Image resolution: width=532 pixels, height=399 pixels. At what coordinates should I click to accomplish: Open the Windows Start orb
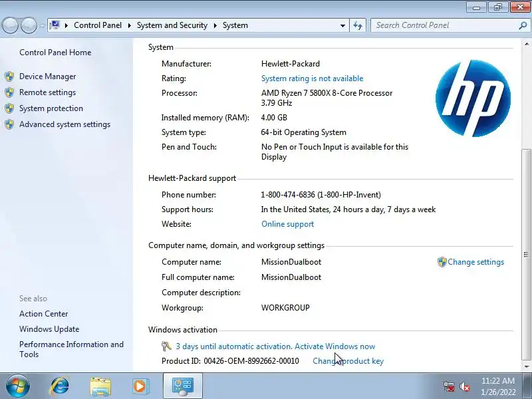tap(18, 386)
